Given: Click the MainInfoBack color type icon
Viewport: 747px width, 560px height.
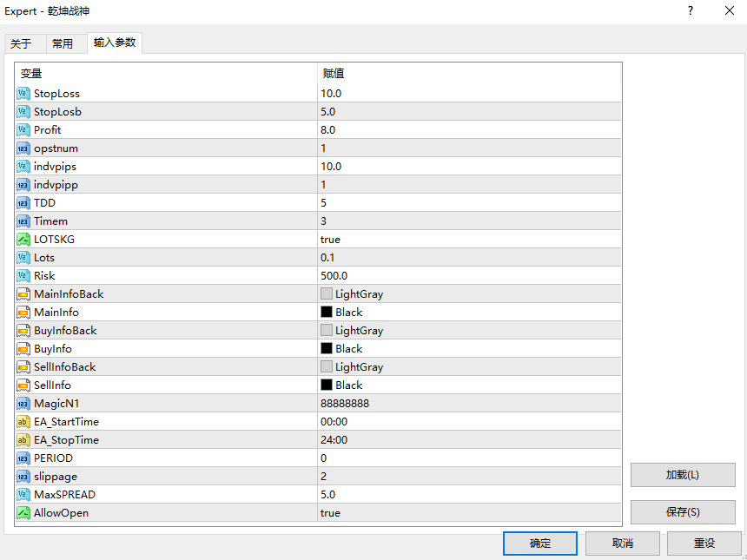Looking at the screenshot, I should click(x=23, y=293).
